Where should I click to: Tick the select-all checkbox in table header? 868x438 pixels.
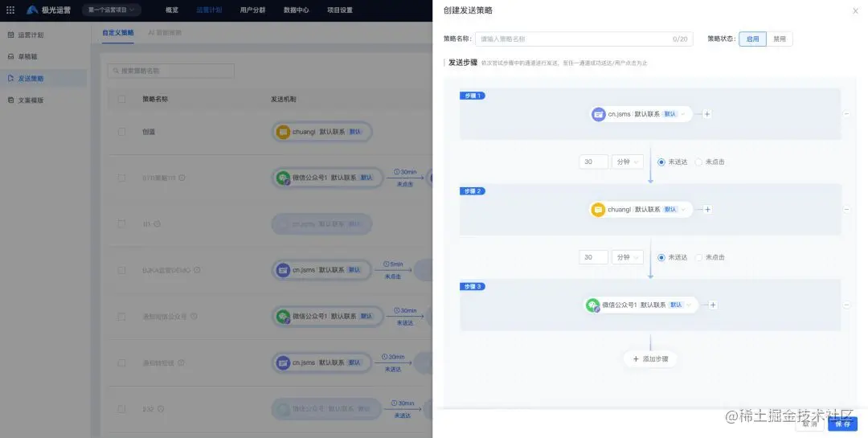click(122, 99)
